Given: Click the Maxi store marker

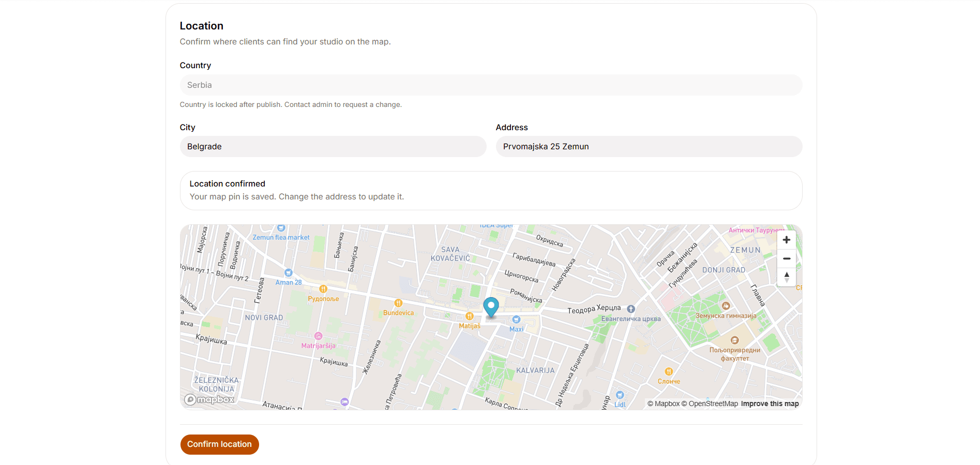Looking at the screenshot, I should (x=516, y=320).
